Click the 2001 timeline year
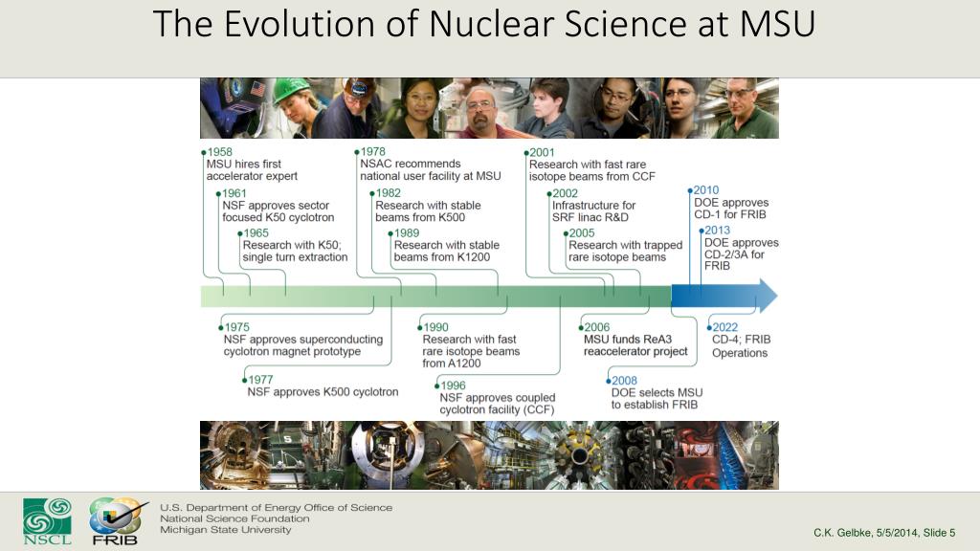980x551 pixels. [x=542, y=152]
